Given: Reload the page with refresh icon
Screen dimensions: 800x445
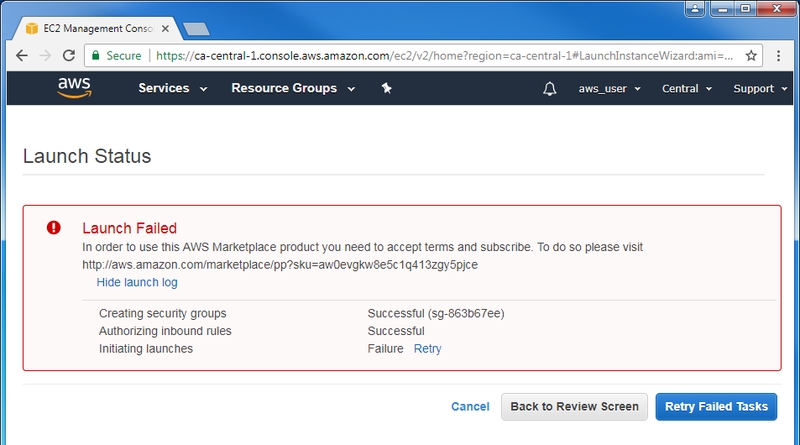Looking at the screenshot, I should pyautogui.click(x=67, y=56).
